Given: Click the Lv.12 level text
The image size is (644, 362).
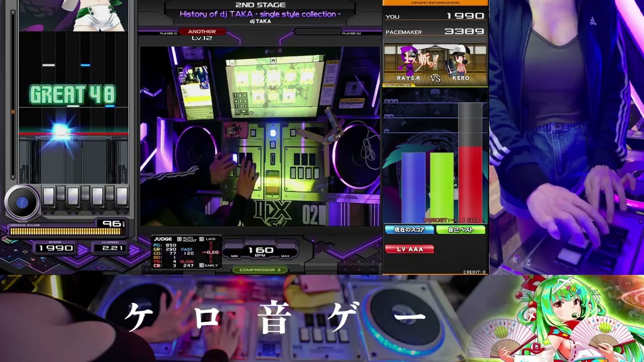Looking at the screenshot, I should pyautogui.click(x=202, y=38).
